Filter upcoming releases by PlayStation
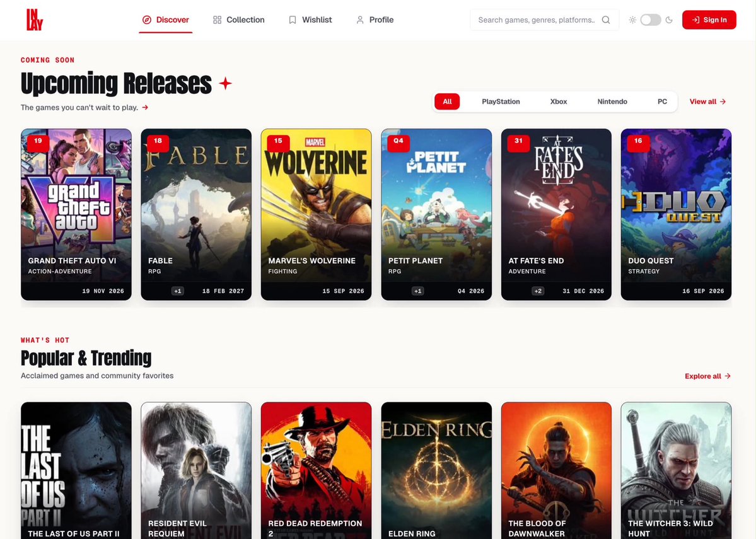 tap(501, 101)
